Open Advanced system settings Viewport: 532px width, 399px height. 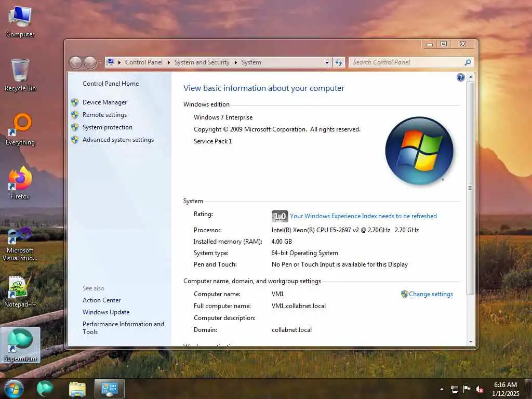tap(118, 140)
